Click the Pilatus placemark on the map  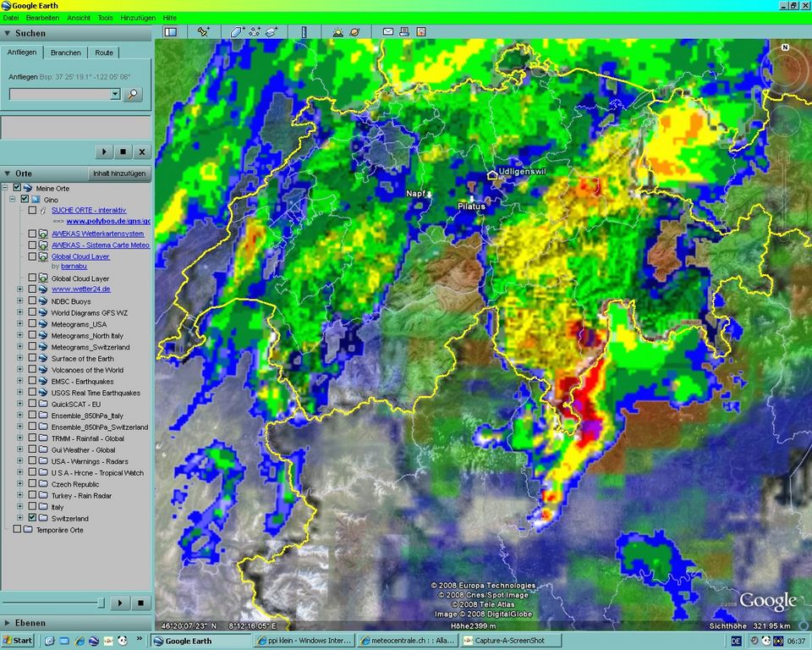472,199
